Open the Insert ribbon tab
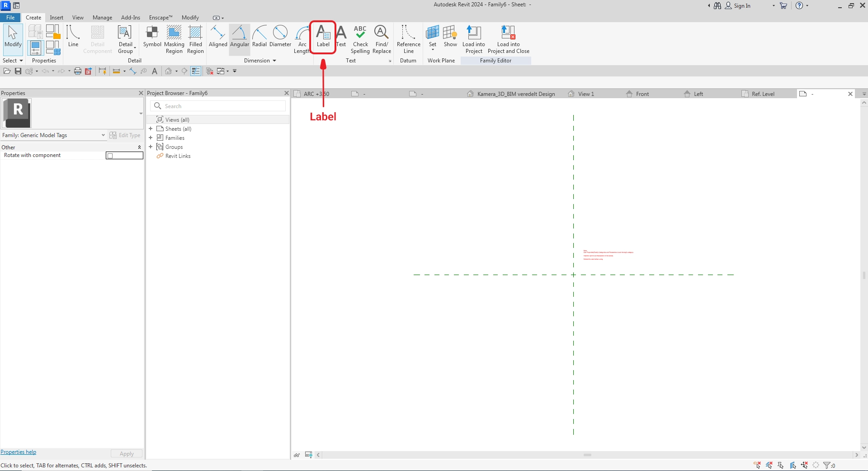The image size is (868, 471). pyautogui.click(x=57, y=18)
